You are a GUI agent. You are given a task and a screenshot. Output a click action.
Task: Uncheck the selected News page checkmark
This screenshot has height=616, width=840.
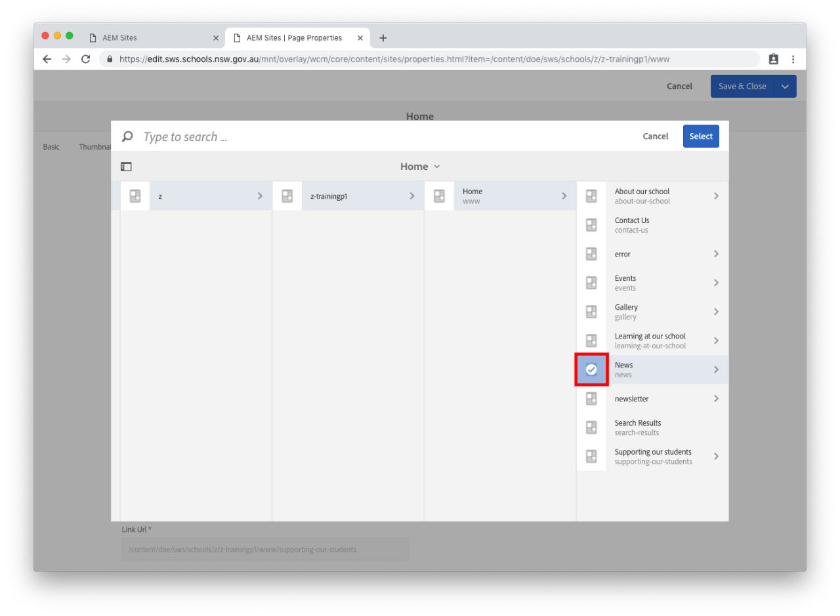coord(591,369)
